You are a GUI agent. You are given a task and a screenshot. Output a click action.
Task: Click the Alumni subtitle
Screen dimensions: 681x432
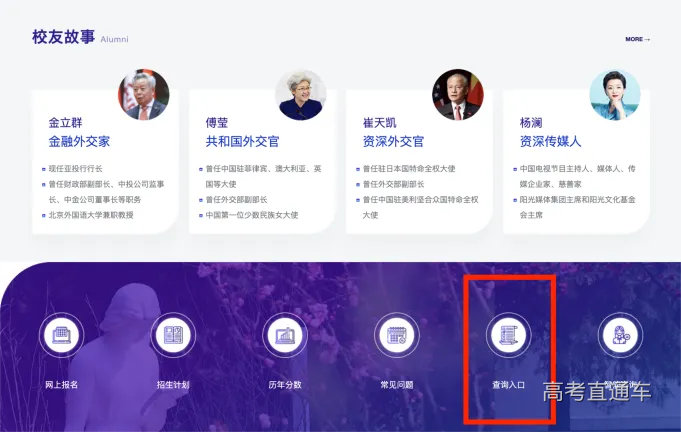coord(115,40)
